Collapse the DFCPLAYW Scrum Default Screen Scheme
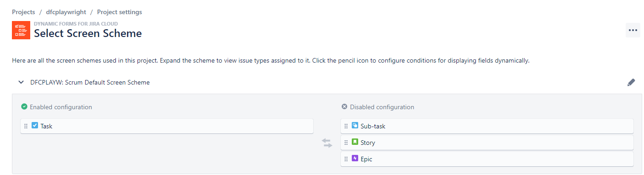Screen dimensions: 644x175 pos(21,83)
